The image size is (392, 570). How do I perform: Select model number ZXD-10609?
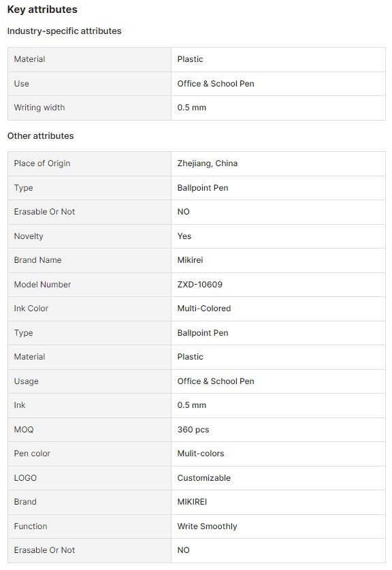(200, 285)
